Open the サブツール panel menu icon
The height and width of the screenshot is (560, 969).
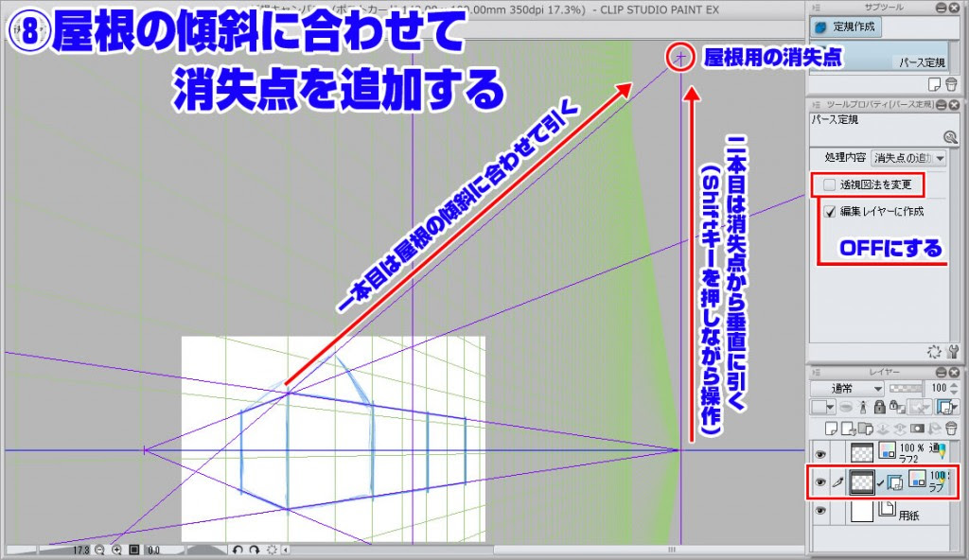[816, 8]
